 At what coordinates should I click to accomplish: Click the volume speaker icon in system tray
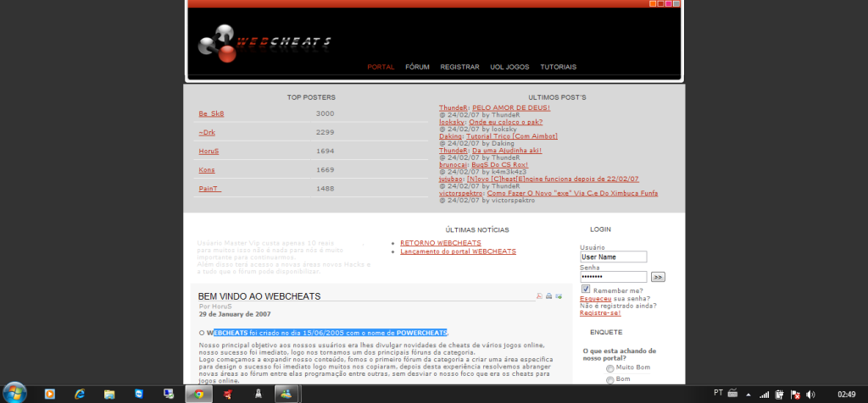[x=811, y=394]
